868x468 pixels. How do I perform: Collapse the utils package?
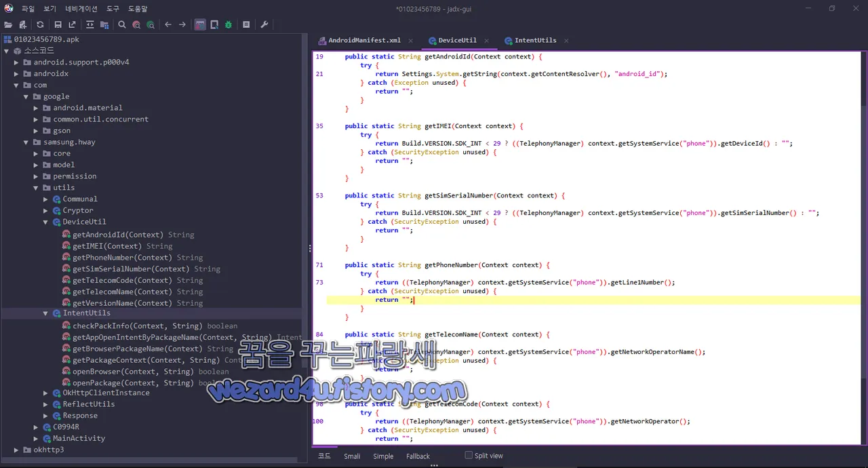(x=37, y=188)
